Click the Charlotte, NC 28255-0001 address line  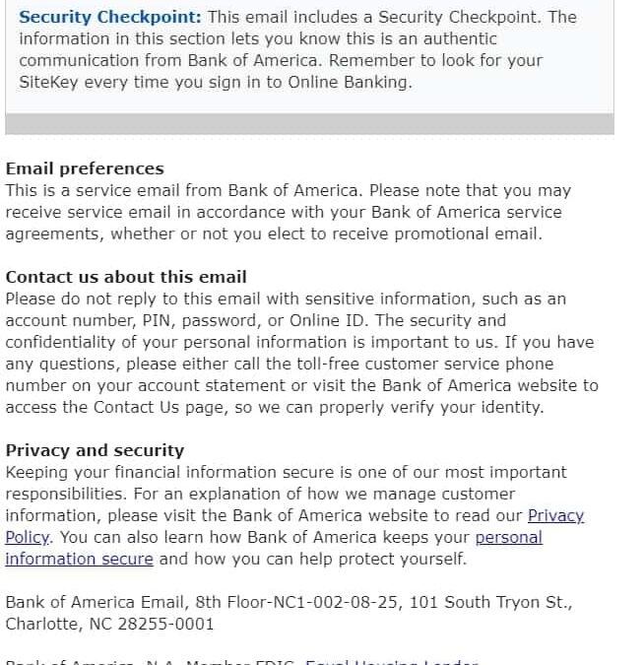click(109, 624)
